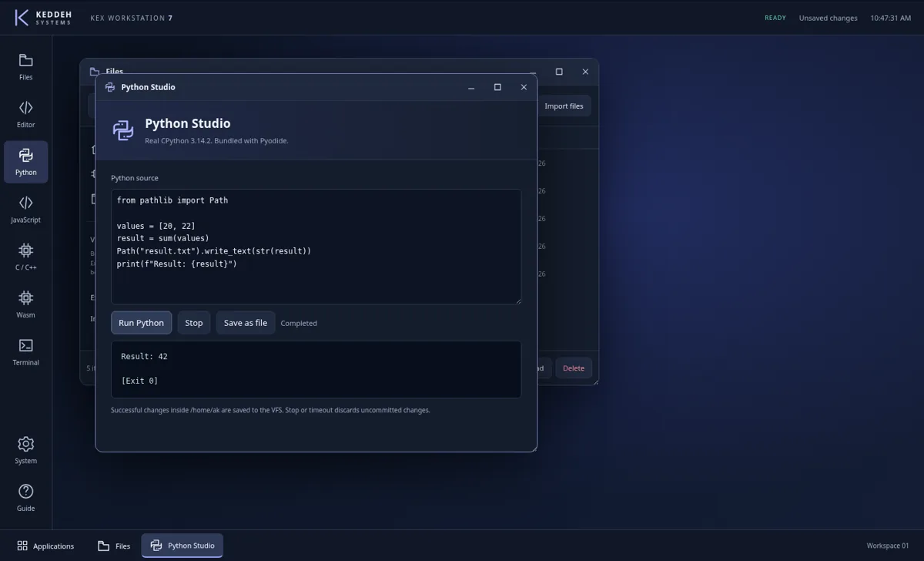The height and width of the screenshot is (561, 924).
Task: Click the Files window title bar folder icon
Action: coord(95,72)
